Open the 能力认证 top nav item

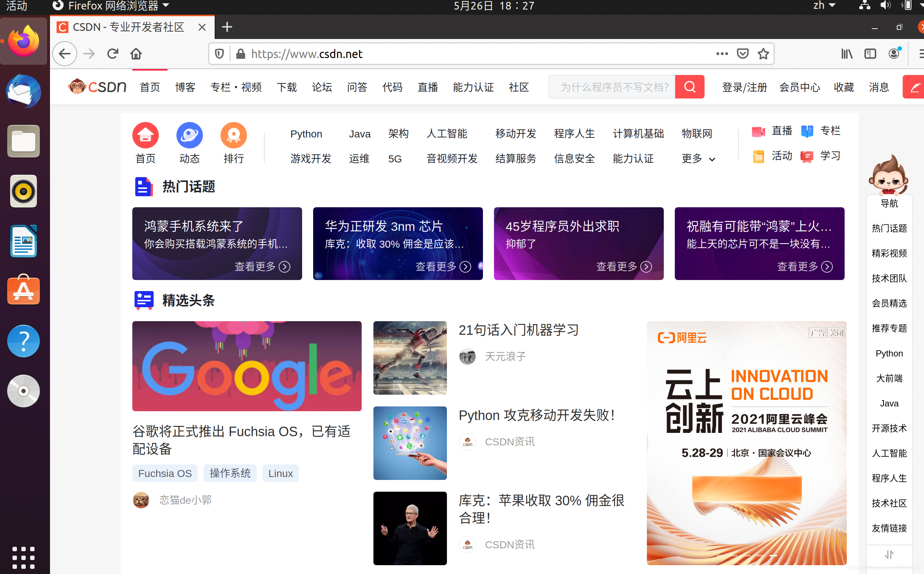pos(473,87)
